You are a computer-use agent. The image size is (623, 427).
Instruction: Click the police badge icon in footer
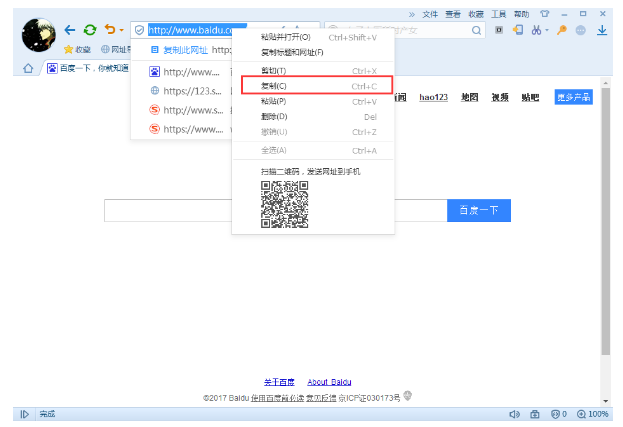point(407,396)
